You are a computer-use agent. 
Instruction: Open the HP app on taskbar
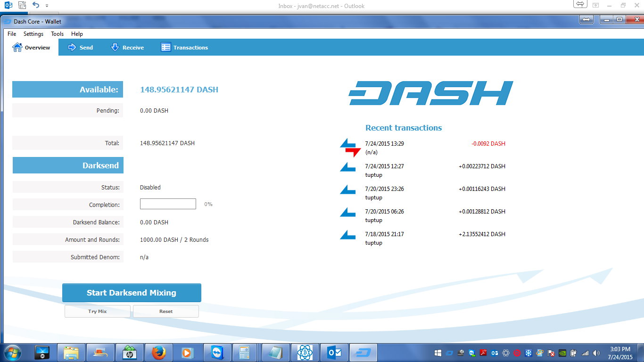coord(129,353)
